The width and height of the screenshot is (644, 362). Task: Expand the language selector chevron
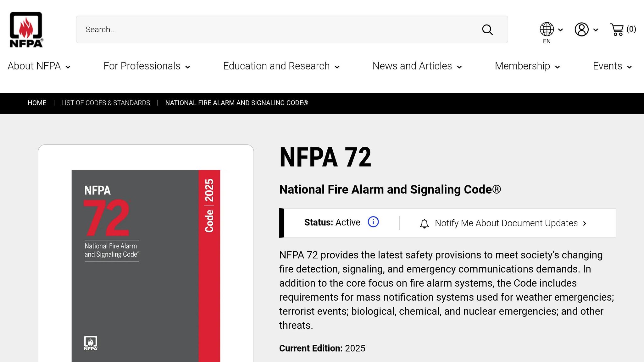[560, 30]
